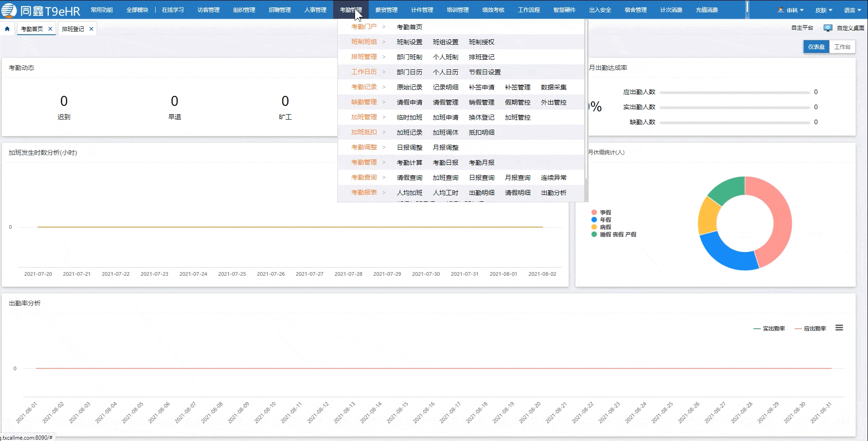Open the chart hamburger menu in 出勤率分析
Screen dimensions: 868x441
[x=839, y=328]
